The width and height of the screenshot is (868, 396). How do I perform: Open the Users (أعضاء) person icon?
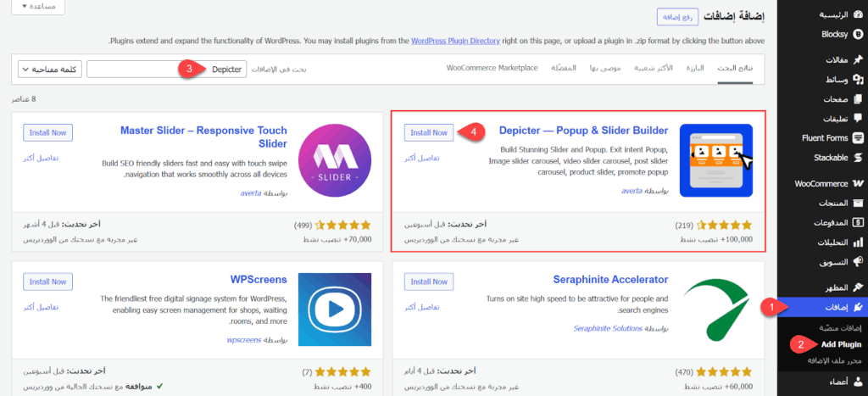(x=858, y=382)
